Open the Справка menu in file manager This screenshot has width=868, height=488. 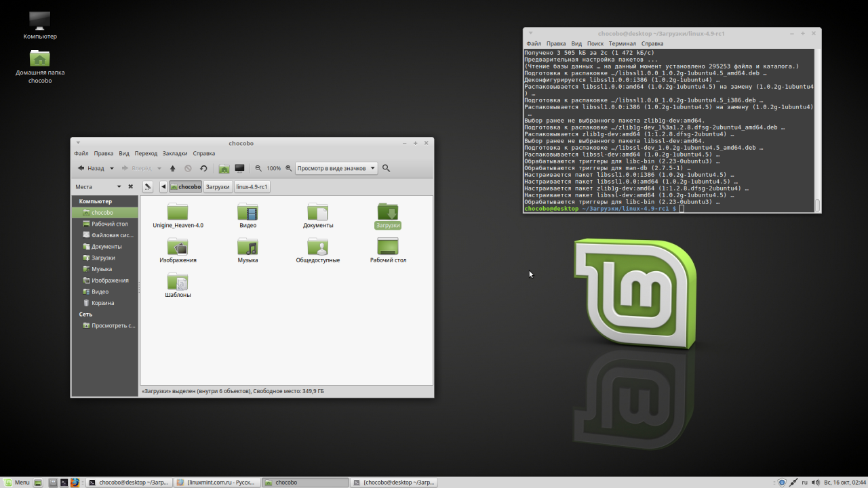[204, 153]
